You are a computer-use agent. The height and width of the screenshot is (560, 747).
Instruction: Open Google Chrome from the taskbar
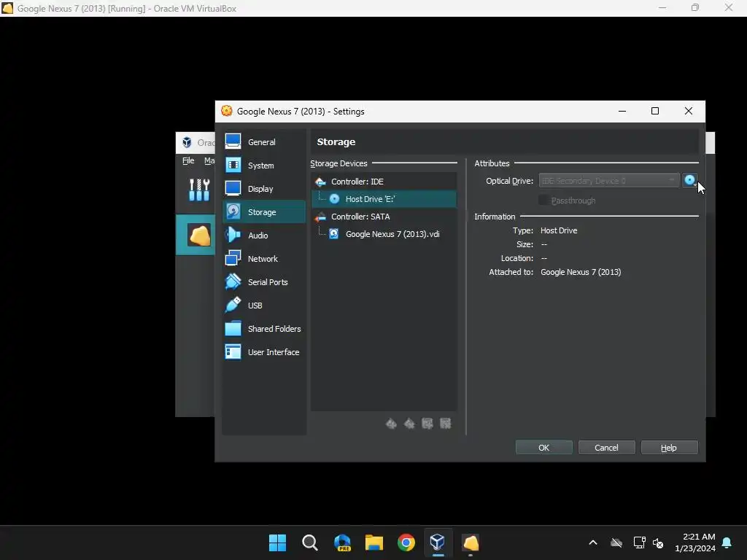pos(406,542)
